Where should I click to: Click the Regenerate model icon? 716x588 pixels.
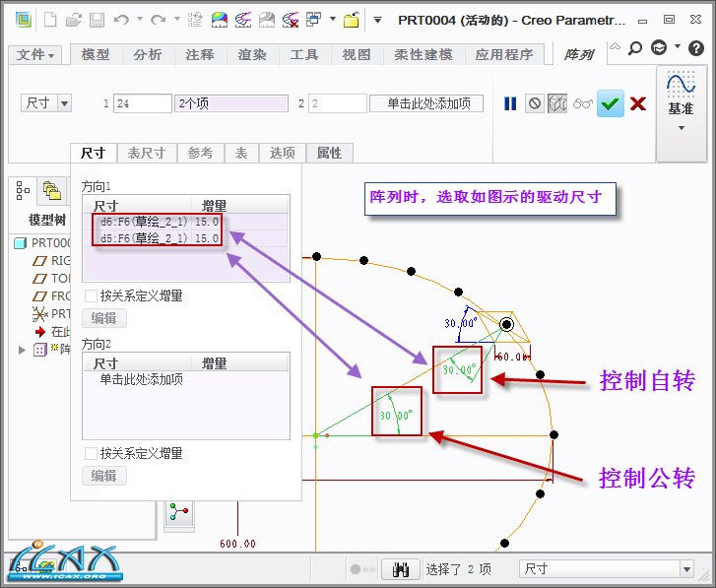pos(195,20)
